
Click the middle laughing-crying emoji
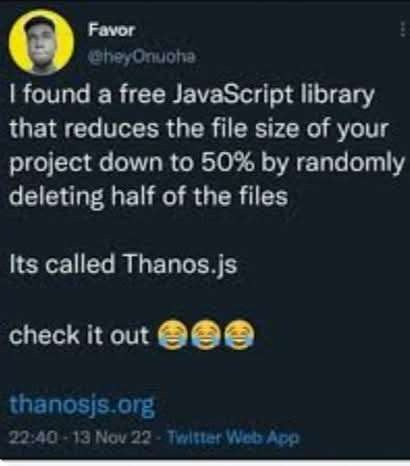(206, 334)
